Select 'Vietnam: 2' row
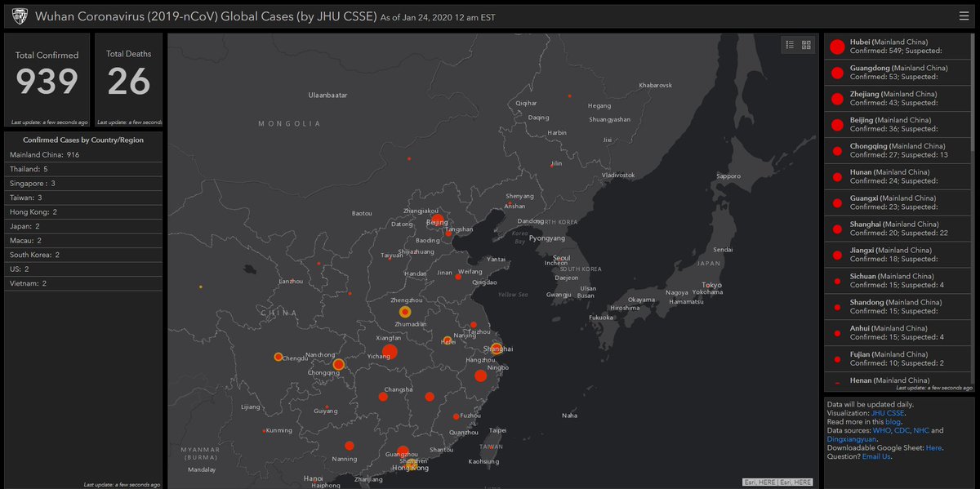The width and height of the screenshot is (980, 489). pyautogui.click(x=83, y=283)
